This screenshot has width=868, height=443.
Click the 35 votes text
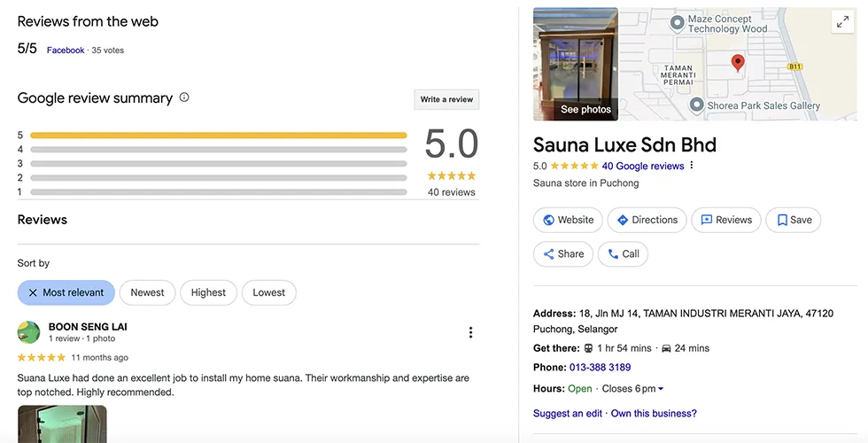[x=107, y=51]
